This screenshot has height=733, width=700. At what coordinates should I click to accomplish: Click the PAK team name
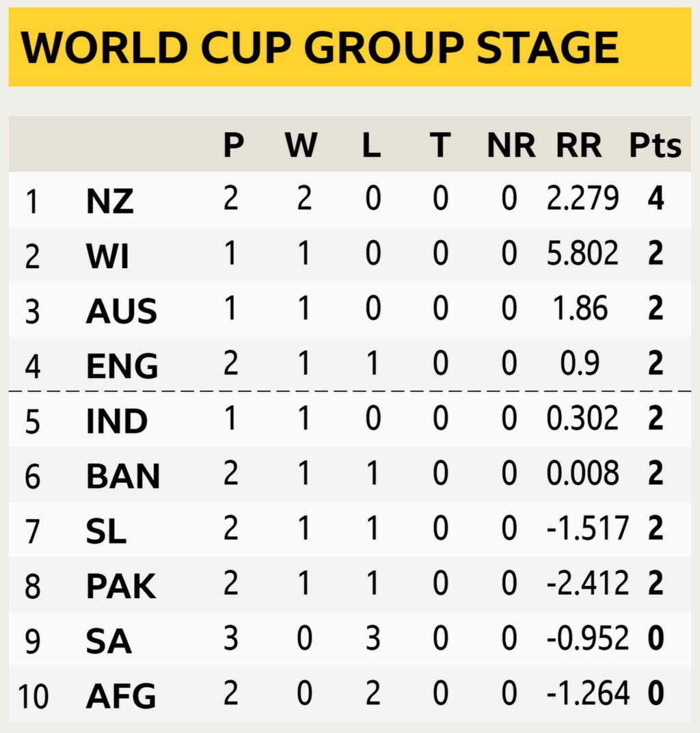tap(121, 586)
